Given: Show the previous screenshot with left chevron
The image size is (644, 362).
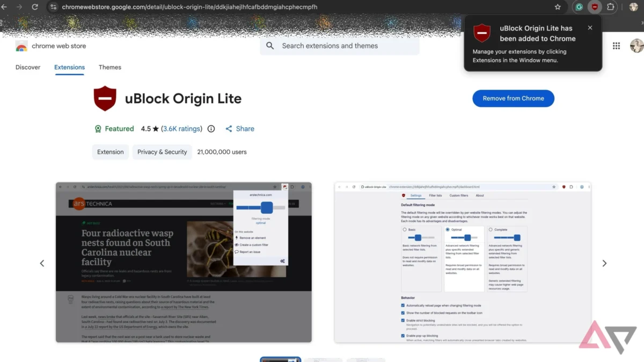Looking at the screenshot, I should point(42,263).
